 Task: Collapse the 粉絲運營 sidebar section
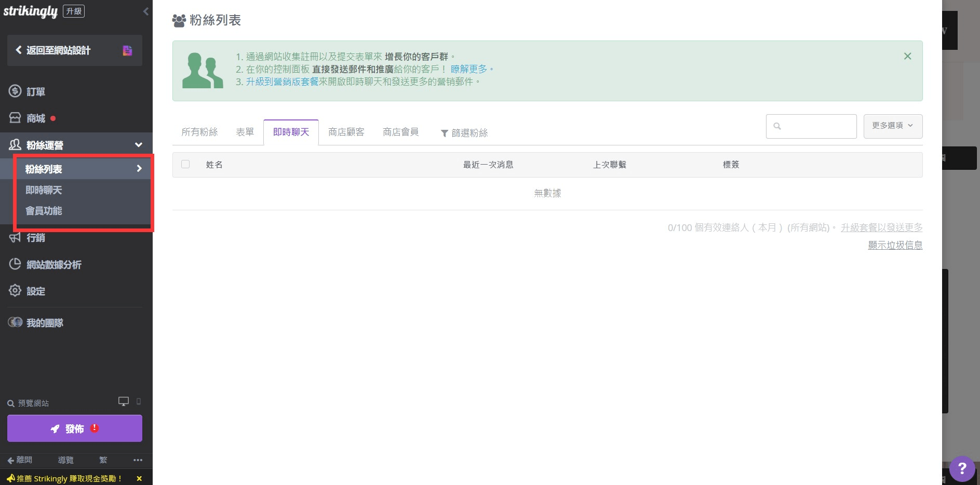pyautogui.click(x=138, y=145)
